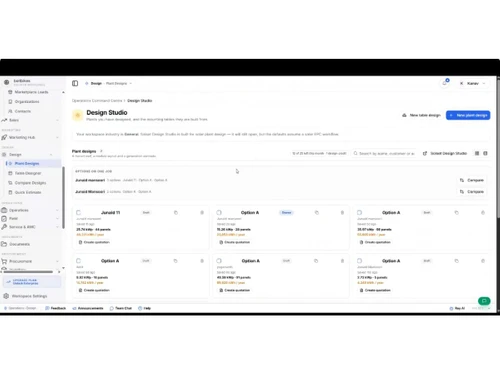Open Rep AI in the bottom bar
The height and width of the screenshot is (375, 500).
tap(457, 308)
